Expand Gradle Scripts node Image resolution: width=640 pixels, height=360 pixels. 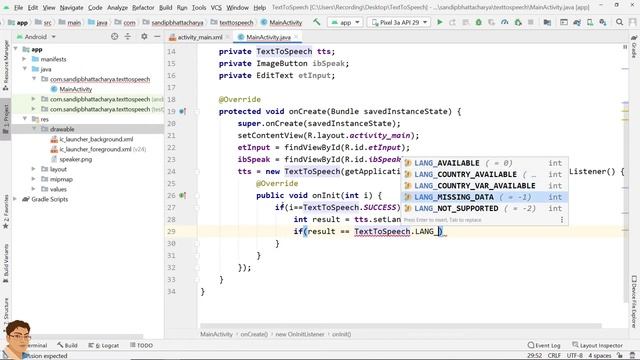pos(16,199)
